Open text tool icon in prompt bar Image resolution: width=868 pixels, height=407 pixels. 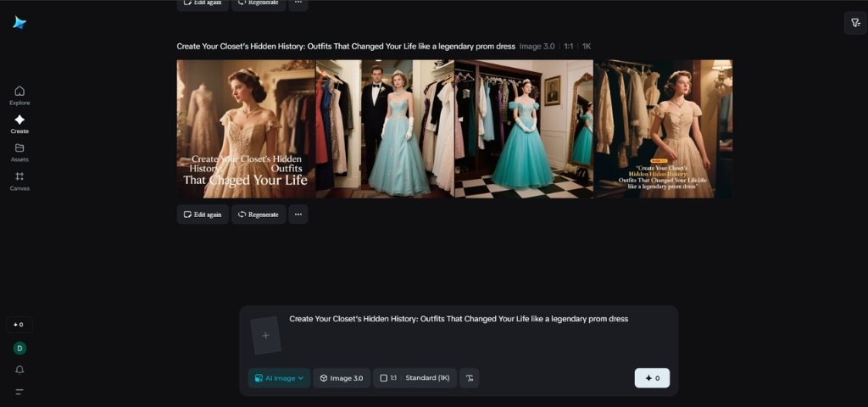[470, 378]
